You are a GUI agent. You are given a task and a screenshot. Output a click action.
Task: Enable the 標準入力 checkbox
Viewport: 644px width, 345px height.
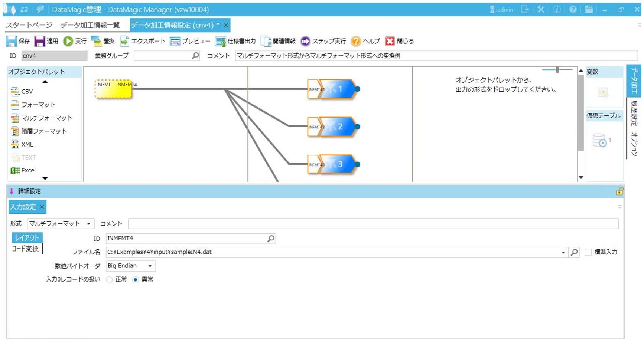588,252
